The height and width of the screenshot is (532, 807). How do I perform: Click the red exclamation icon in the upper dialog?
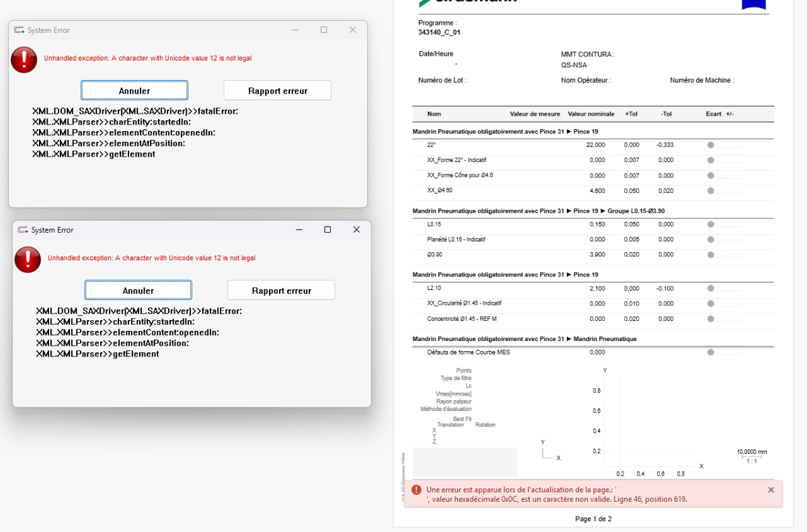click(x=24, y=60)
